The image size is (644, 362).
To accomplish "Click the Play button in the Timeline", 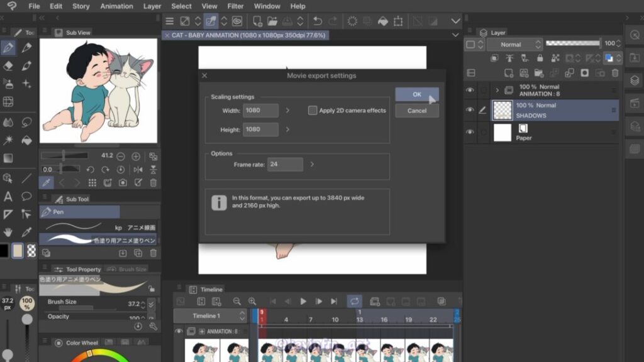I will (x=303, y=302).
